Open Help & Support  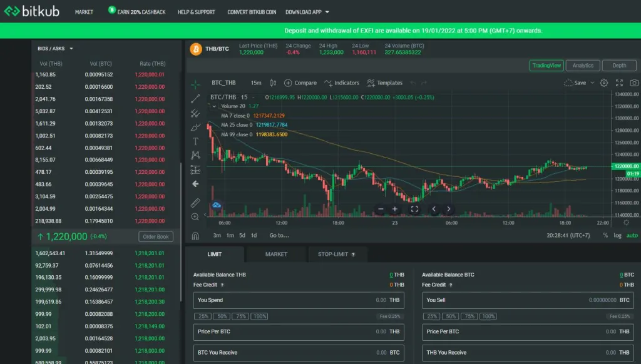(196, 13)
